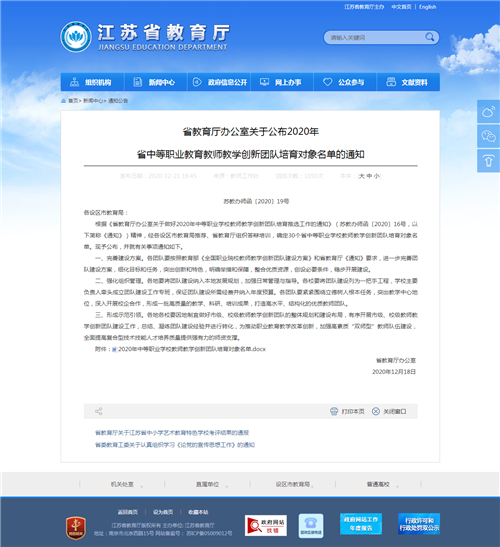Click the telephone icon in the footer
This screenshot has width=500, height=547.
pyautogui.click(x=311, y=525)
